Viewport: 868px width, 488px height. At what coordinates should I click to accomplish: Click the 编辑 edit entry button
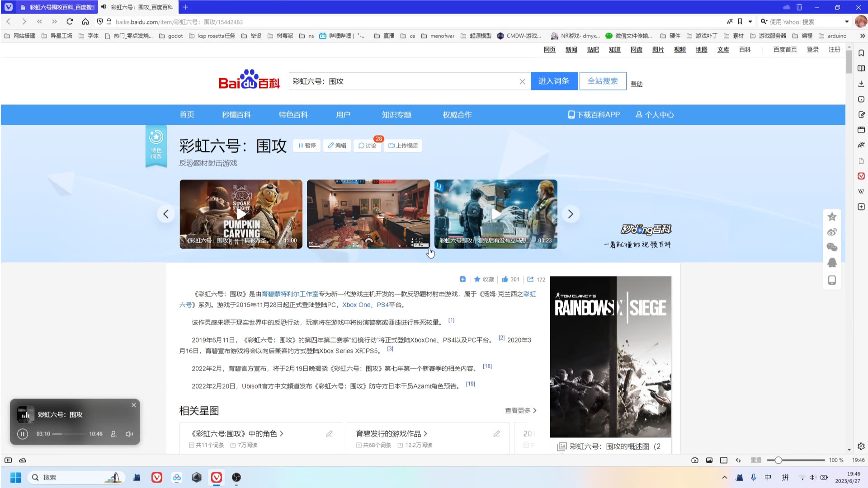(337, 145)
